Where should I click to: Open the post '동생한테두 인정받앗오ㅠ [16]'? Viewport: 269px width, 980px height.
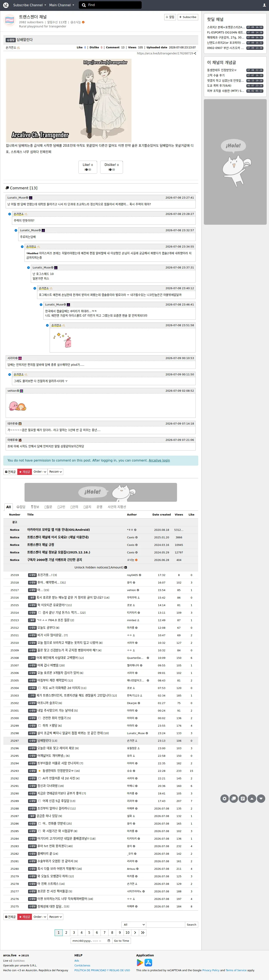61,771
